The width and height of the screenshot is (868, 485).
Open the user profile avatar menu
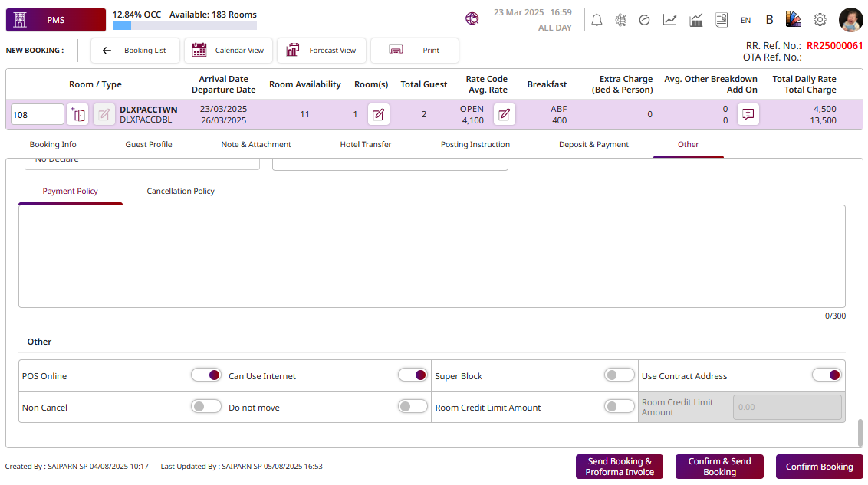click(850, 20)
